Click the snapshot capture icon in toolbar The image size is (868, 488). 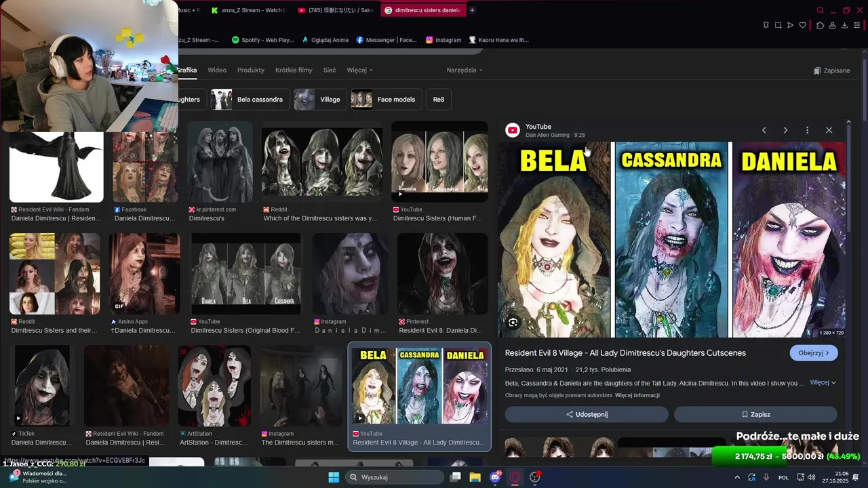point(778,25)
